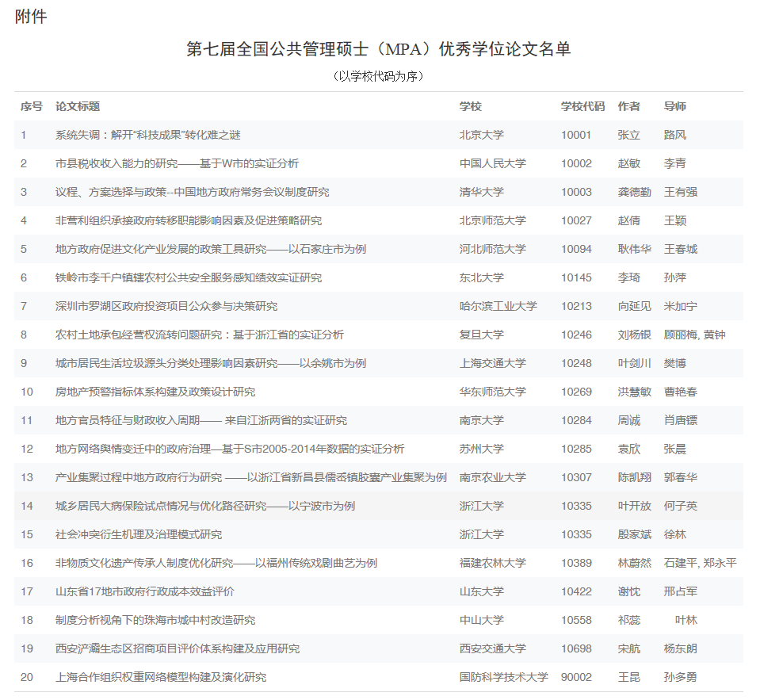The image size is (760, 700).
Task: Click the 论文标题 column header
Action: 78,106
